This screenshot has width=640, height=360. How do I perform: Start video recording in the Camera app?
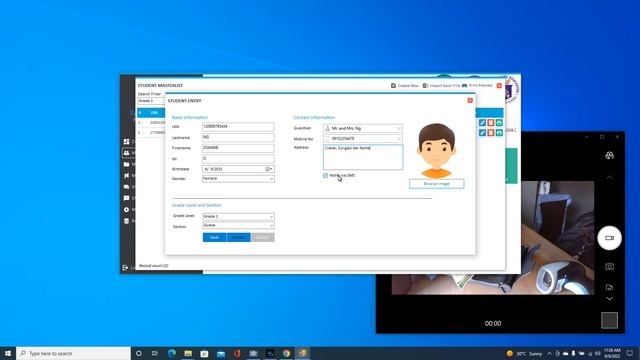click(x=609, y=238)
